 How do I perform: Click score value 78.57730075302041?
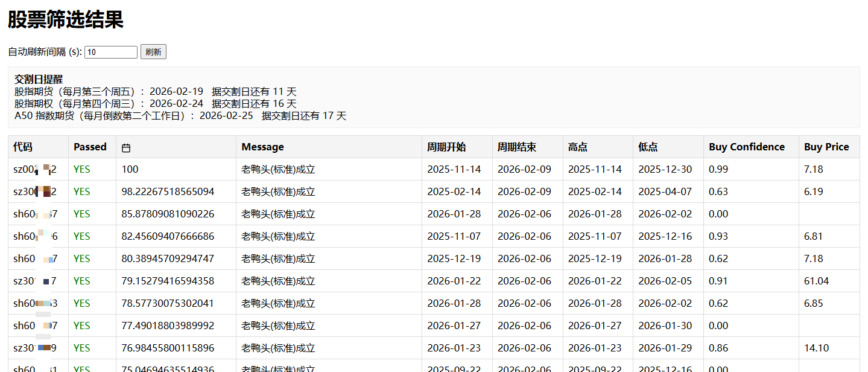168,303
